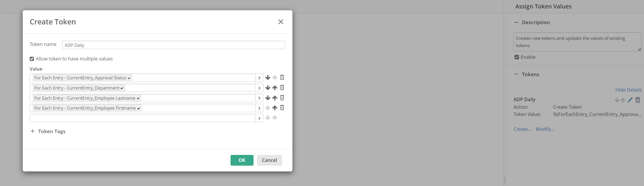Move the Employee Lastname value up
644x186 pixels.
(x=275, y=98)
